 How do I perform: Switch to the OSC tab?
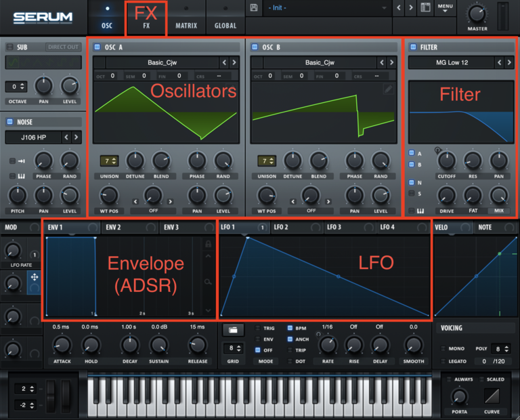[107, 17]
